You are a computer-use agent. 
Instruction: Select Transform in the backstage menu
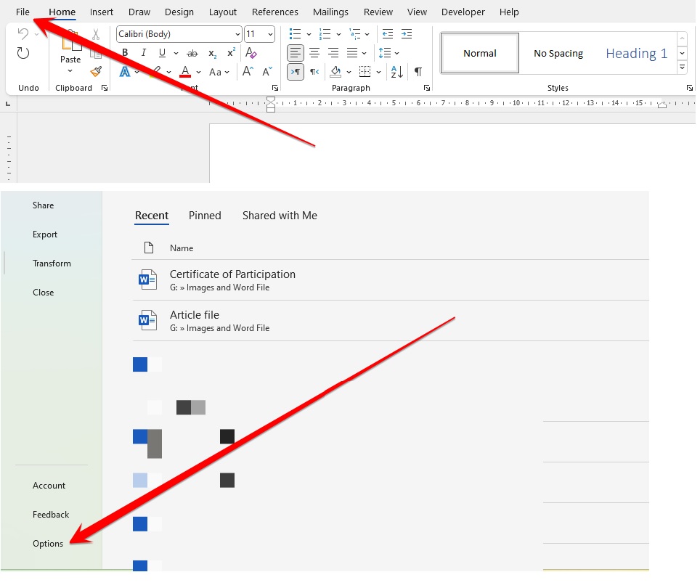52,264
